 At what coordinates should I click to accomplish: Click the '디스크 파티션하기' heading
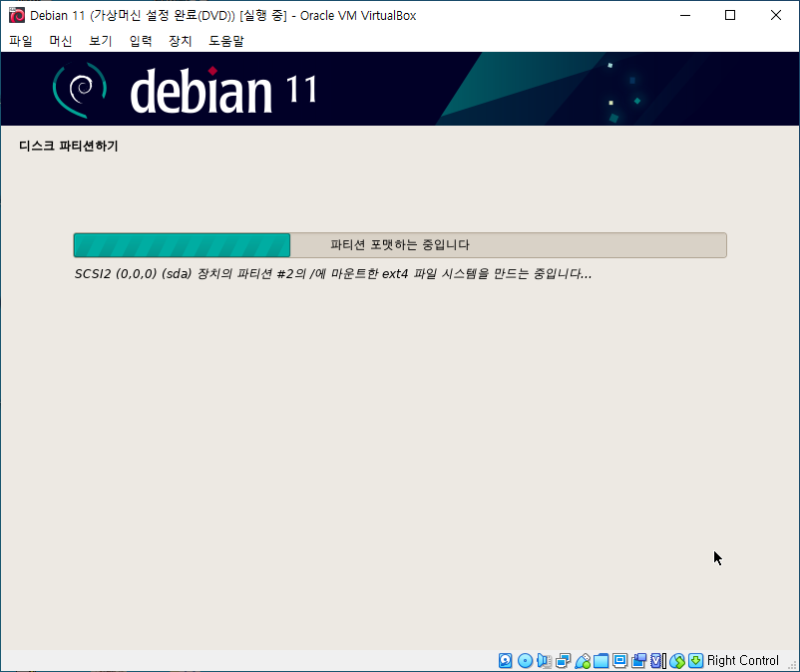tap(69, 146)
